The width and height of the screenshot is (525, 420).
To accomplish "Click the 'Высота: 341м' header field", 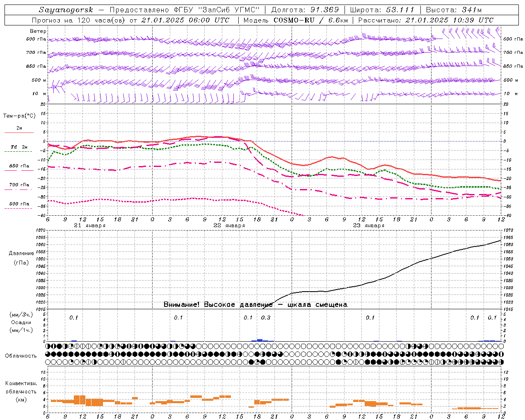I will click(x=454, y=10).
